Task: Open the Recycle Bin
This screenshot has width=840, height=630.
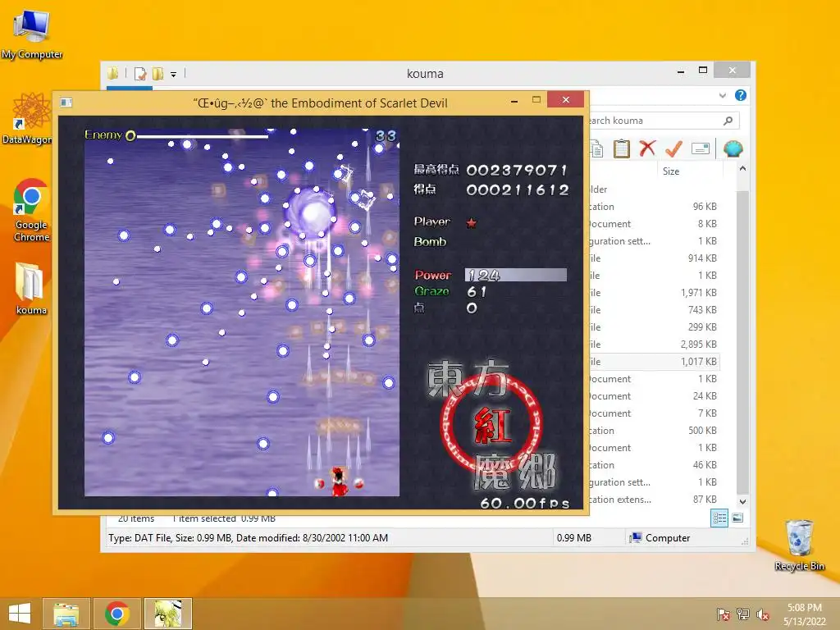Action: pyautogui.click(x=799, y=546)
